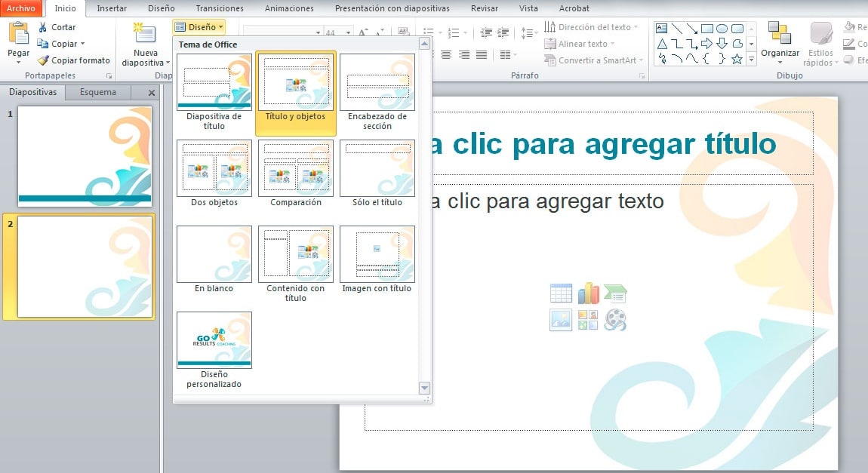Image resolution: width=868 pixels, height=473 pixels.
Task: Decrease list indent level
Action: 486,32
